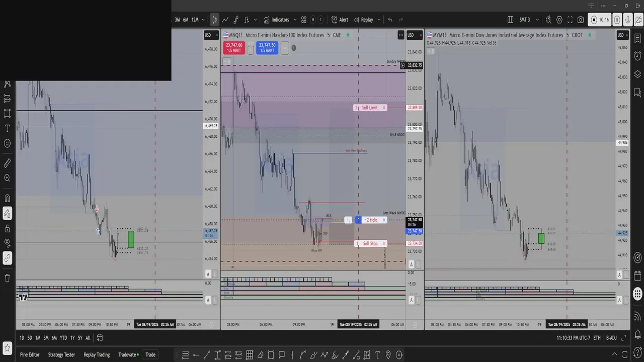The height and width of the screenshot is (362, 644).
Task: Select the ruler measure tool
Action: (7, 163)
